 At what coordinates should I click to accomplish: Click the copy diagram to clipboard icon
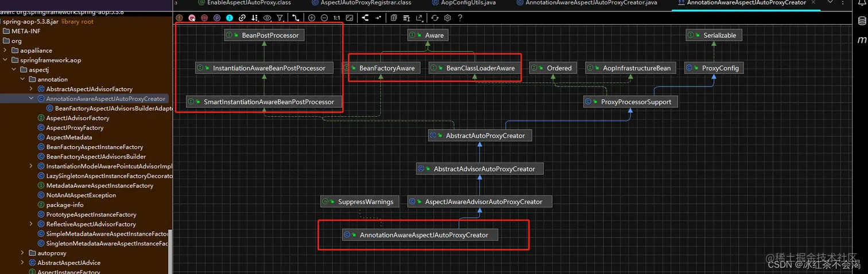tap(393, 18)
